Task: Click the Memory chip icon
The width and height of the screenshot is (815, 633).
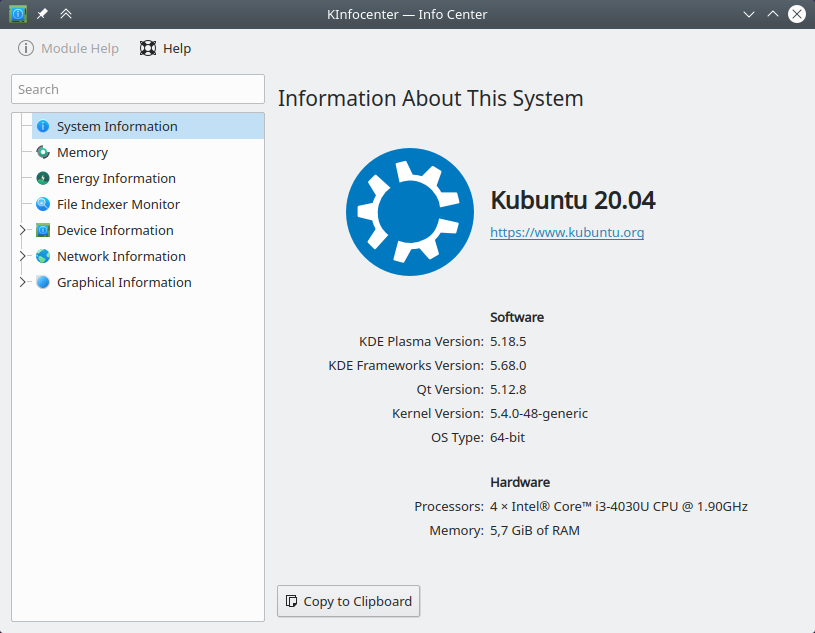Action: point(43,153)
